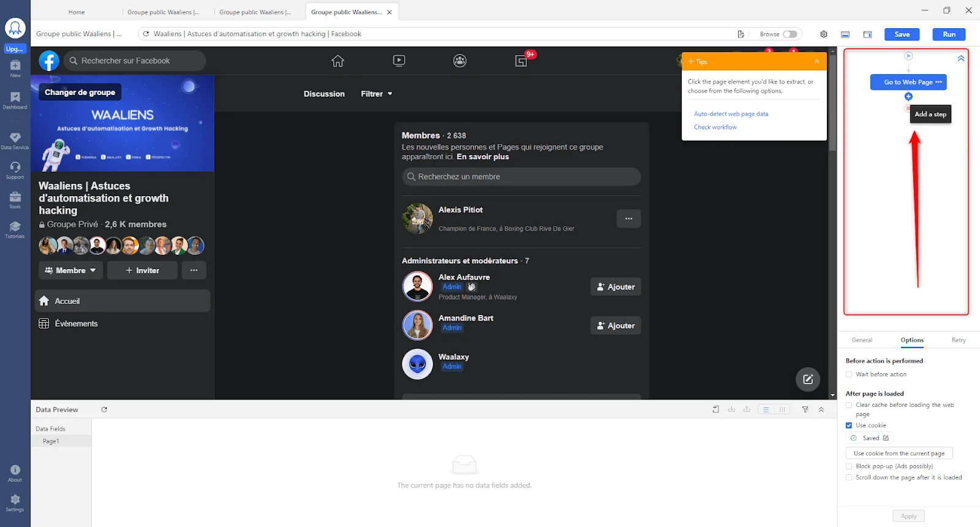Screen dimensions: 980x527
Task: Click the Recherchez un membre search field
Action: [521, 176]
